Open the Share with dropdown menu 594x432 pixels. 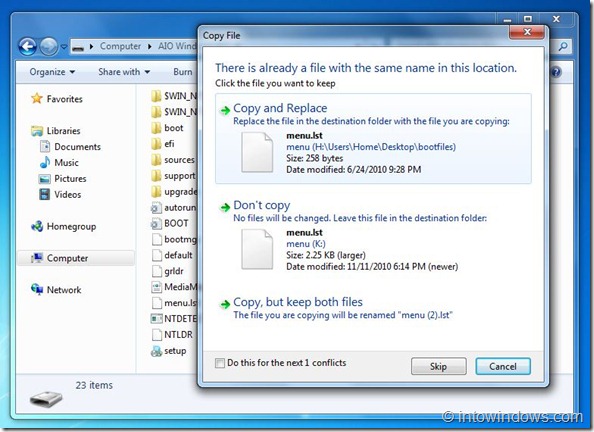point(124,72)
